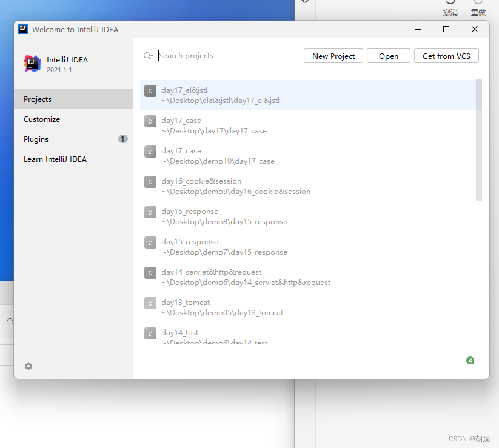Click the day13_tomcat project icon
Screen dimensions: 499x448
coord(150,303)
